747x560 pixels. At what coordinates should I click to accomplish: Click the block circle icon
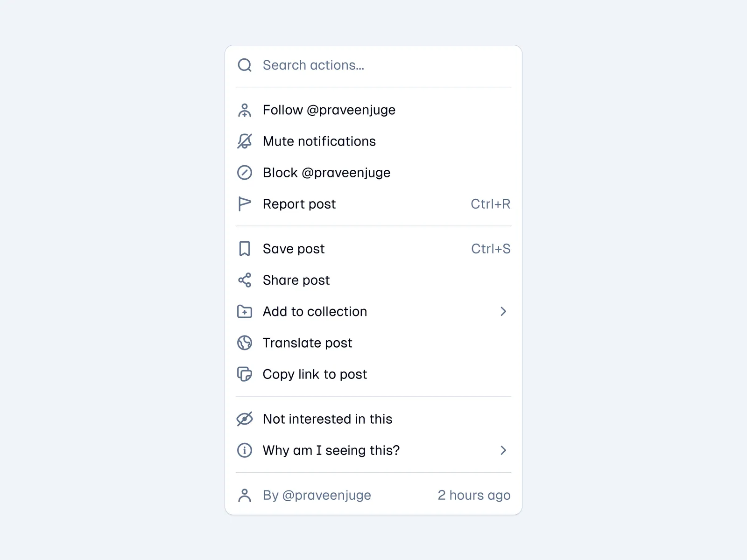click(x=245, y=173)
